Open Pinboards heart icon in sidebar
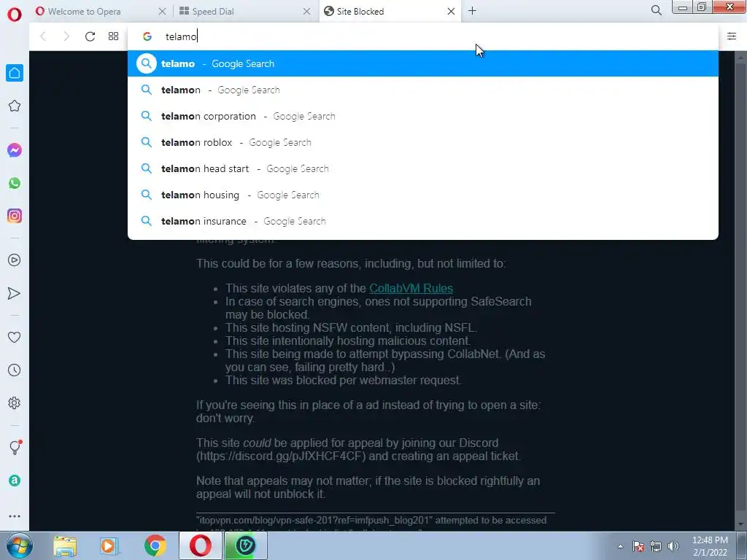Viewport: 747px width, 560px height. pyautogui.click(x=15, y=337)
